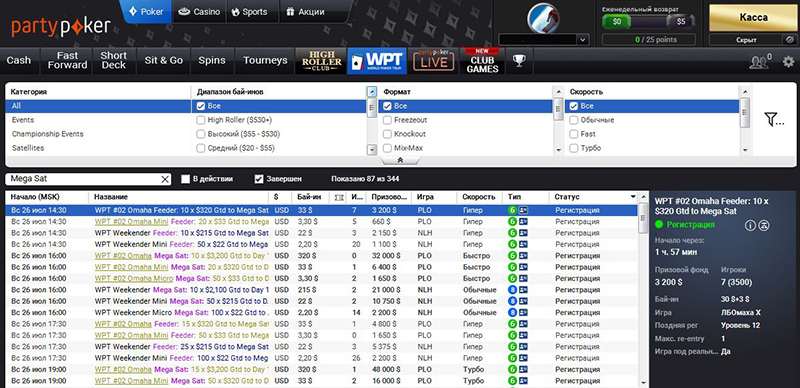
Task: Open the Sit & Go lobby
Action: pos(164,61)
